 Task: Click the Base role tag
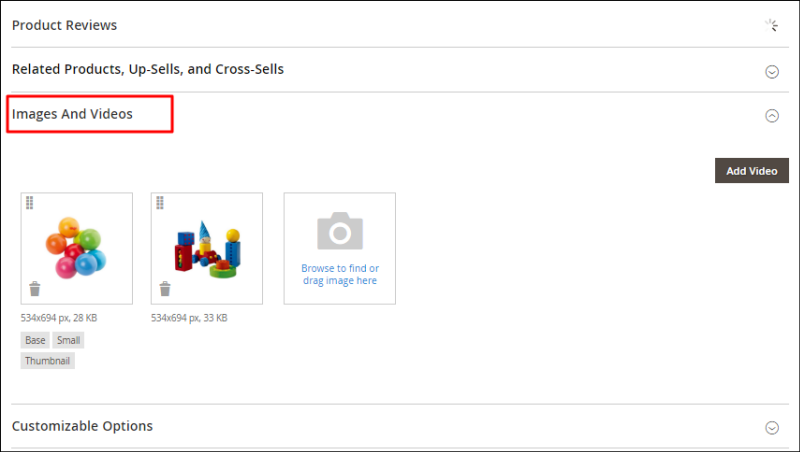(x=35, y=340)
